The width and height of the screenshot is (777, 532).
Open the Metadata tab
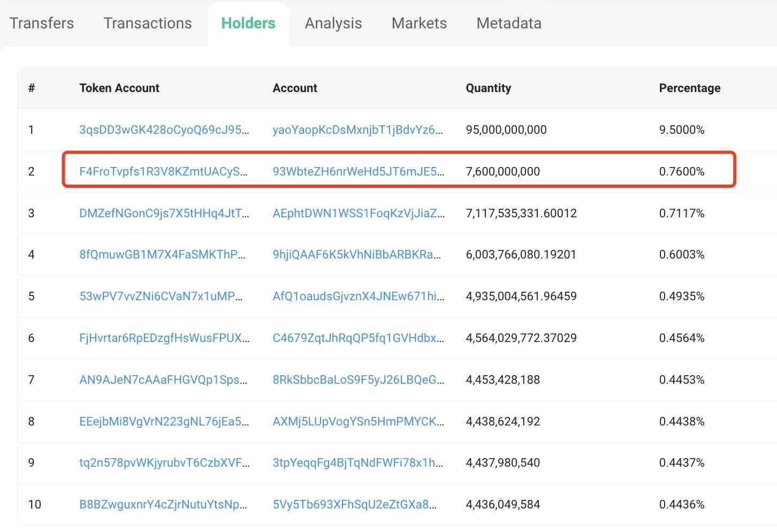509,23
